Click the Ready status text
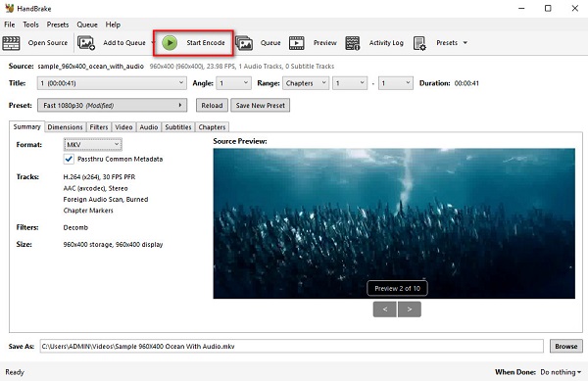 [x=15, y=372]
